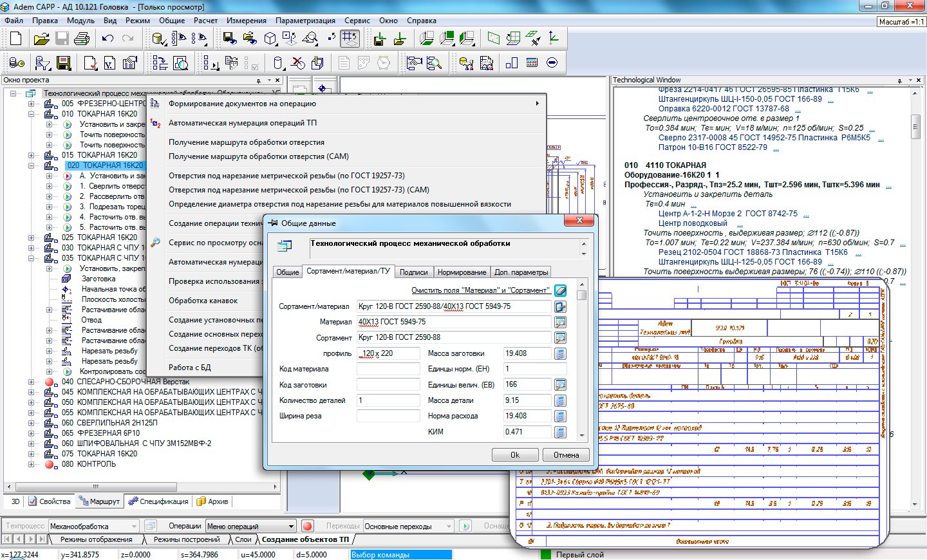This screenshot has width=927, height=560.
Task: Click the dialog form vertical scrollbar thumb
Action: 581,295
